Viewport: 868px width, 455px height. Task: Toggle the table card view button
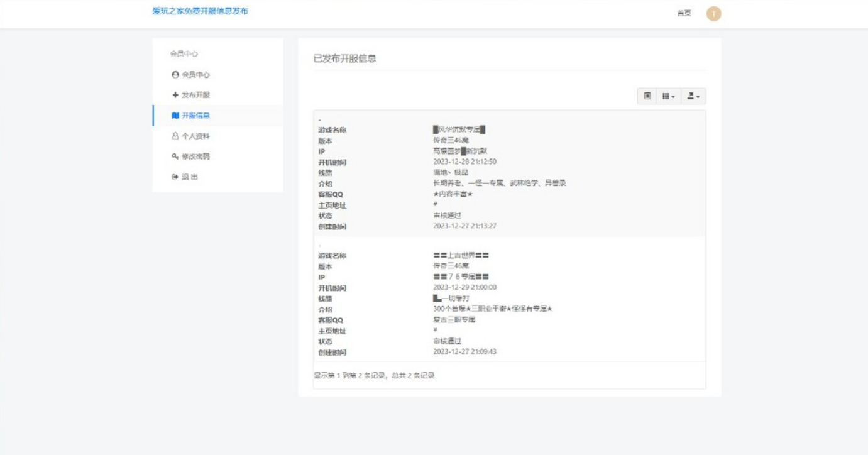647,96
